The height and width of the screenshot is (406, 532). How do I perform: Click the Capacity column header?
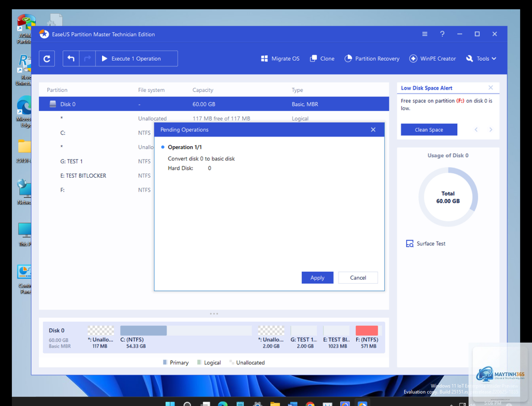[203, 90]
